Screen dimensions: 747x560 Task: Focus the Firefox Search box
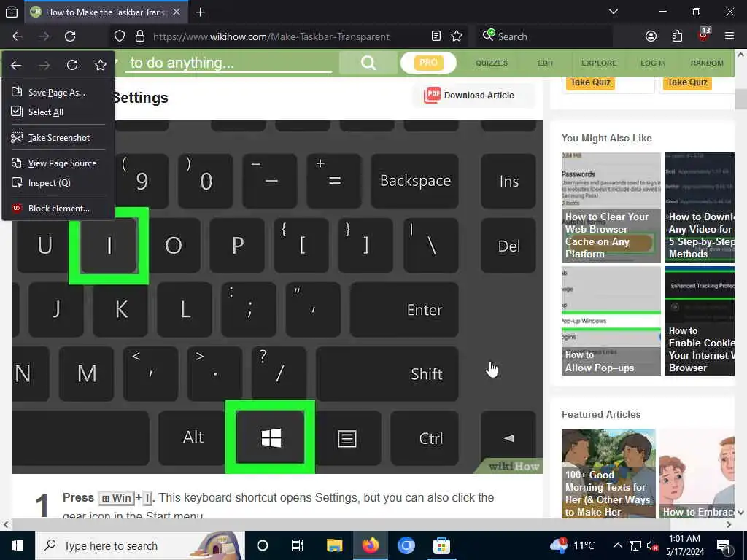point(544,36)
